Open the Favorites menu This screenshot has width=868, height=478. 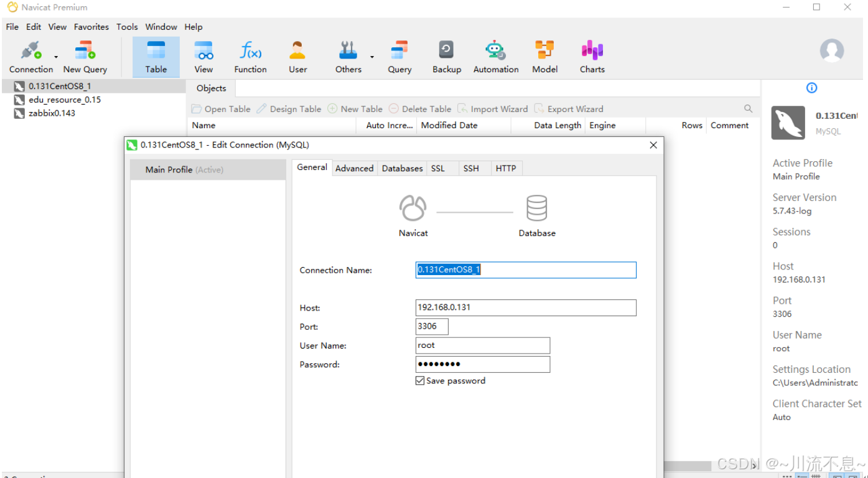coord(91,27)
